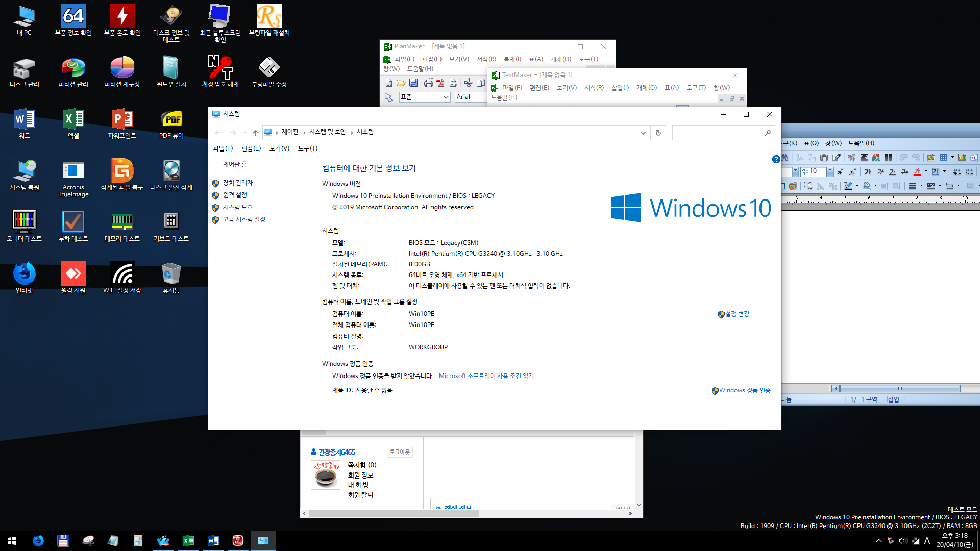
Task: Click the save icon in PlanMaker toolbar
Action: pos(413,83)
